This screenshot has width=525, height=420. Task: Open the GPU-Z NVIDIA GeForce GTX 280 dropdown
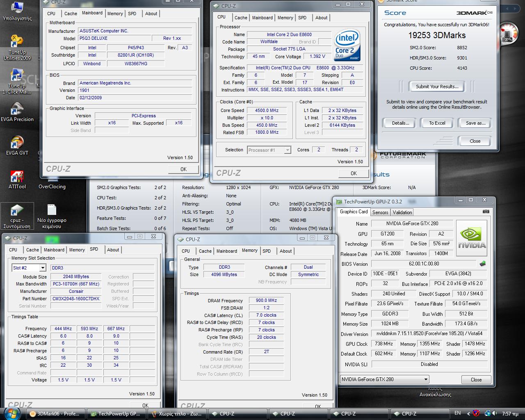[385, 379]
